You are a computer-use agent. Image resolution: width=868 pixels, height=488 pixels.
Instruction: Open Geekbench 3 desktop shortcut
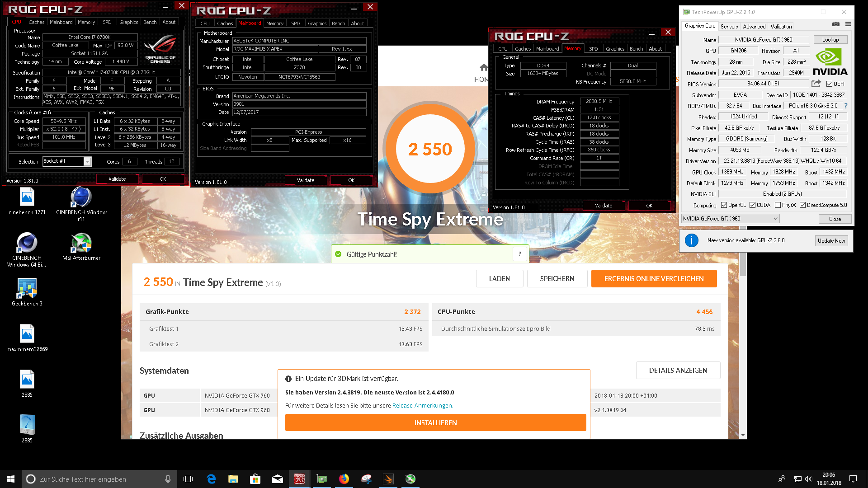click(x=27, y=292)
